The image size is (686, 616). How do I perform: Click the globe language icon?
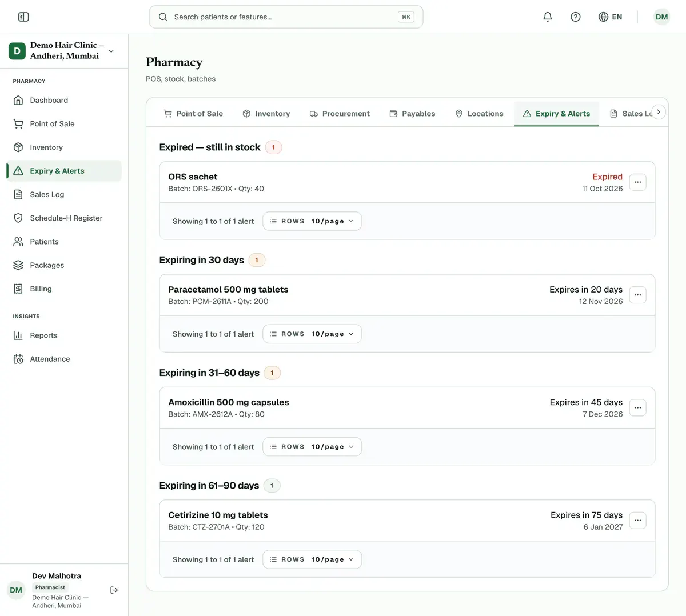click(603, 17)
